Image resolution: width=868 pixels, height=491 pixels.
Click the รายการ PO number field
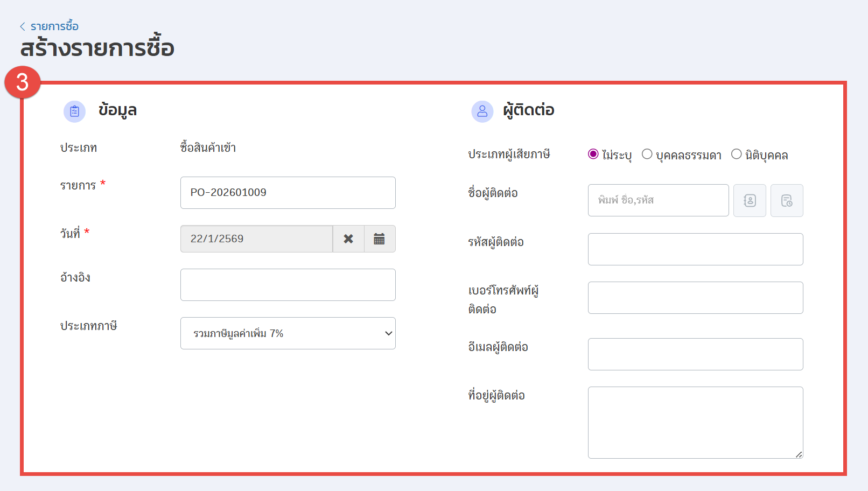[288, 193]
